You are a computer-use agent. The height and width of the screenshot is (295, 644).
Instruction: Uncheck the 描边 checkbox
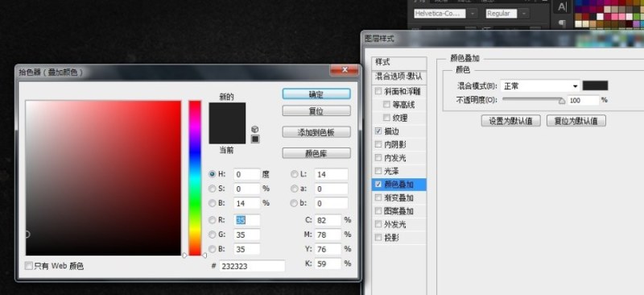click(x=378, y=131)
